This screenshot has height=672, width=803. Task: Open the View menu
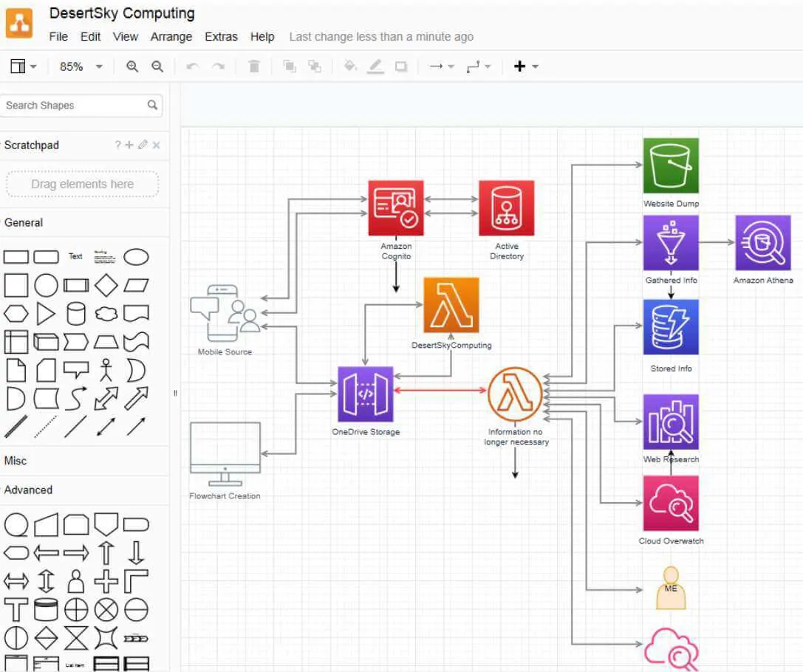click(x=126, y=37)
